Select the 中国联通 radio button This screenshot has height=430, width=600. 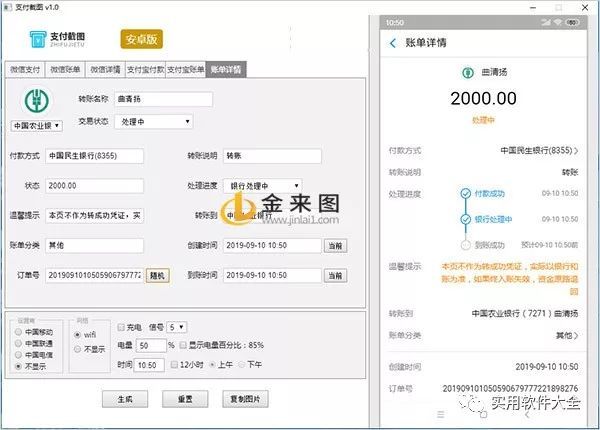18,343
